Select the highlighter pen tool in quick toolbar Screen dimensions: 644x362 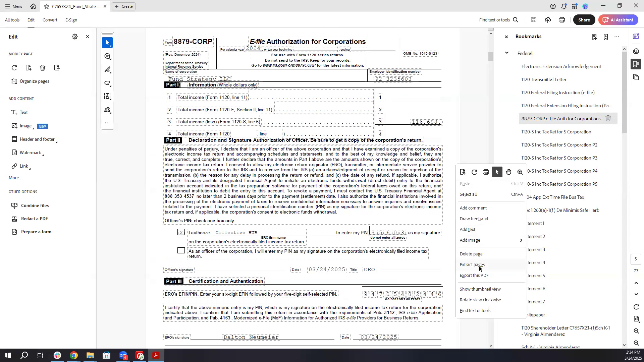click(107, 70)
